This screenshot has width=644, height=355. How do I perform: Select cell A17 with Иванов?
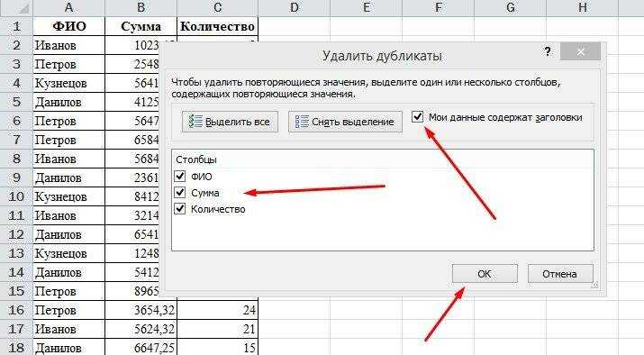tap(69, 329)
